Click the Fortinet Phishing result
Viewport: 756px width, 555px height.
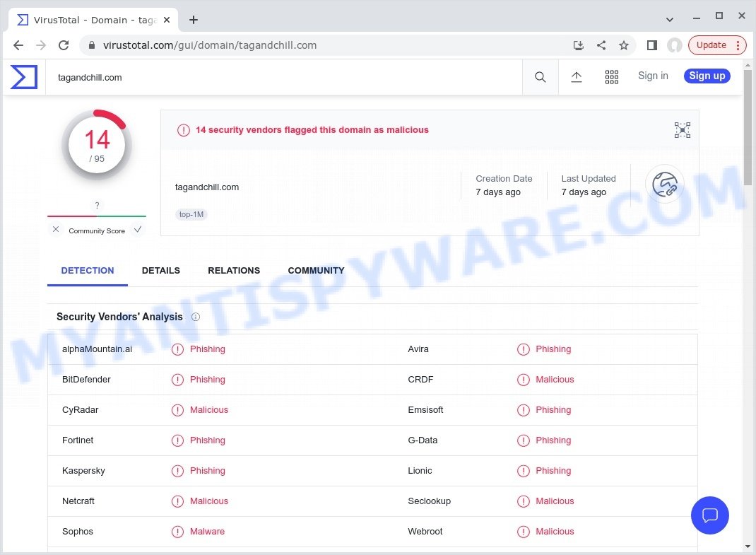207,440
